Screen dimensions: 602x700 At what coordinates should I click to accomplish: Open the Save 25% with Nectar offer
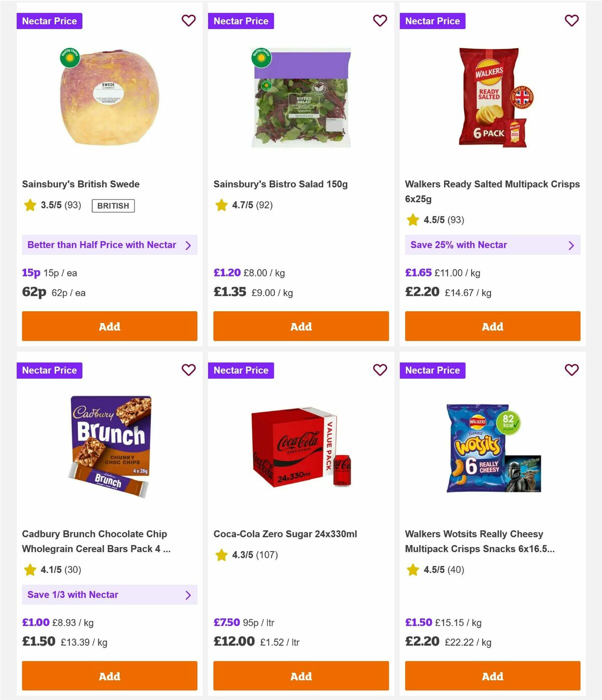point(492,245)
